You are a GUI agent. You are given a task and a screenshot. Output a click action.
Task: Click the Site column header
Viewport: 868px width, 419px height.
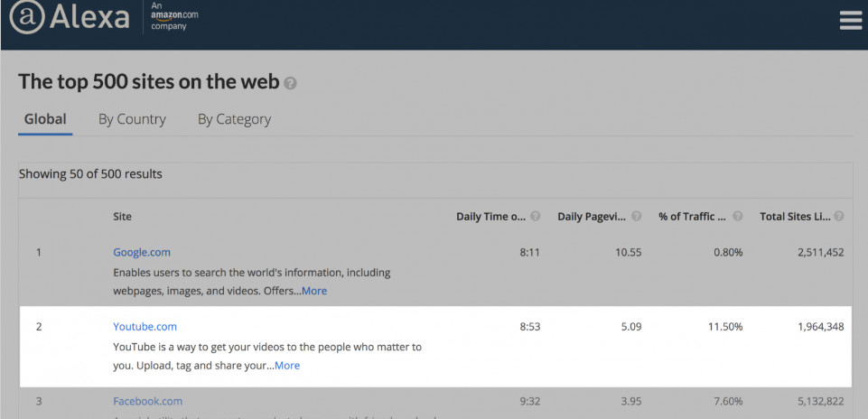122,217
